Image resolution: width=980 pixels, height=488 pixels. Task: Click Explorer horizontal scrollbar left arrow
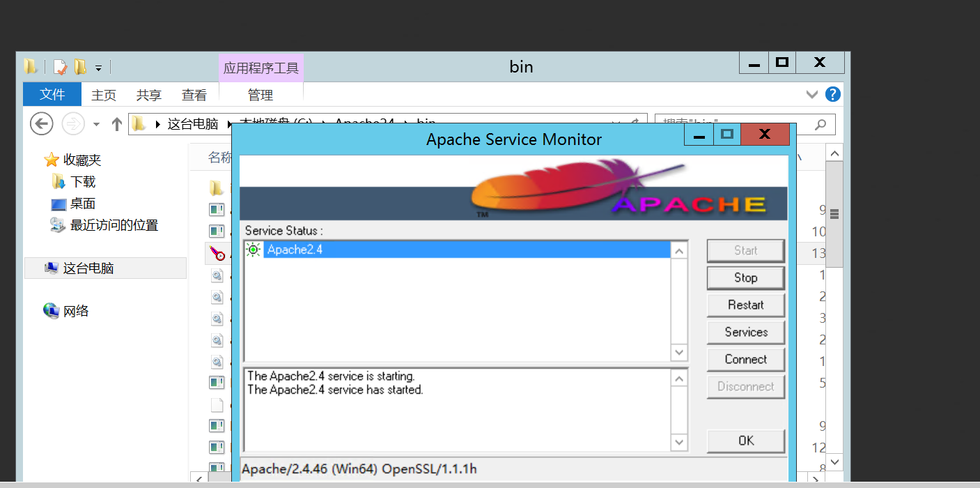199,479
